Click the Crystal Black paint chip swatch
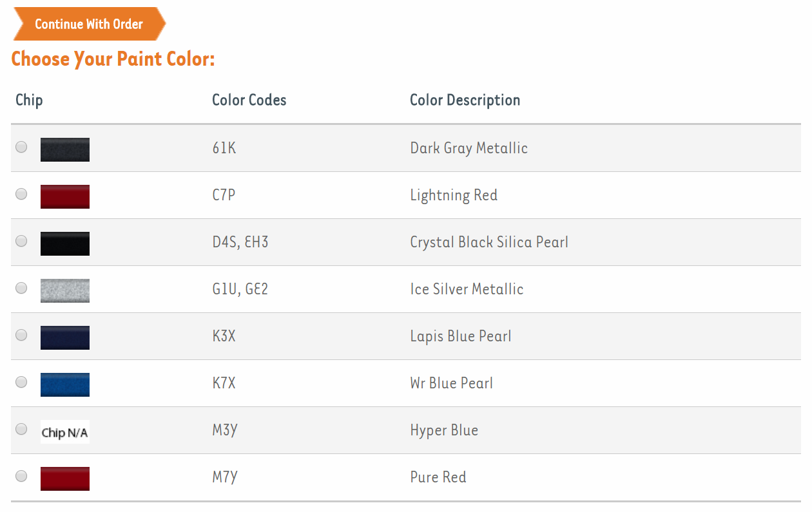The width and height of the screenshot is (812, 512). click(x=65, y=243)
